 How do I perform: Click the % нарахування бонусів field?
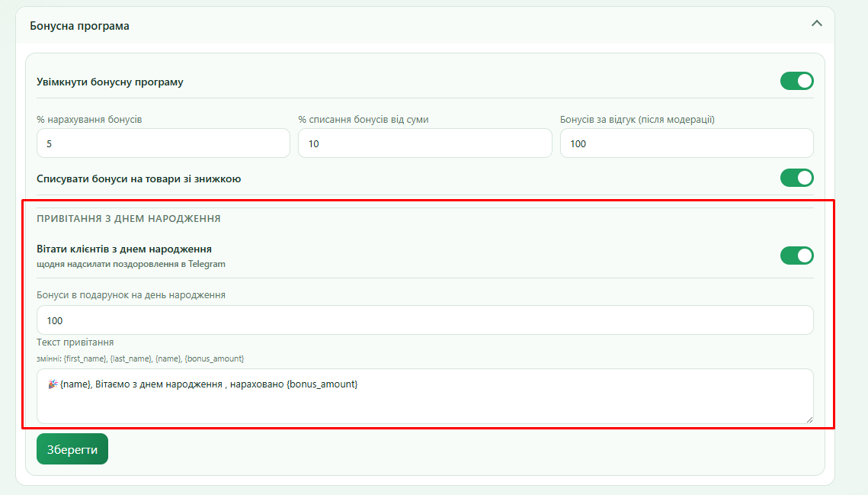coord(163,143)
